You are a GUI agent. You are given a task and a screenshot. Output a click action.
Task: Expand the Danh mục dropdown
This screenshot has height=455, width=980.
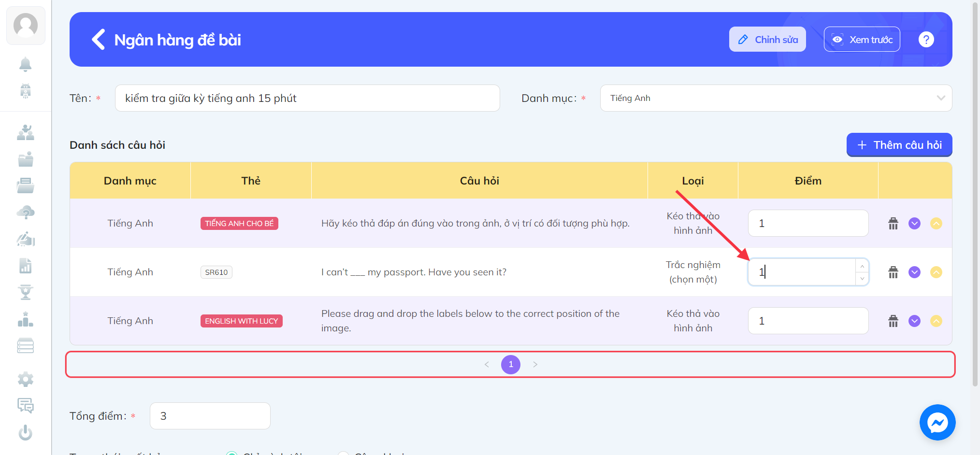pyautogui.click(x=776, y=98)
